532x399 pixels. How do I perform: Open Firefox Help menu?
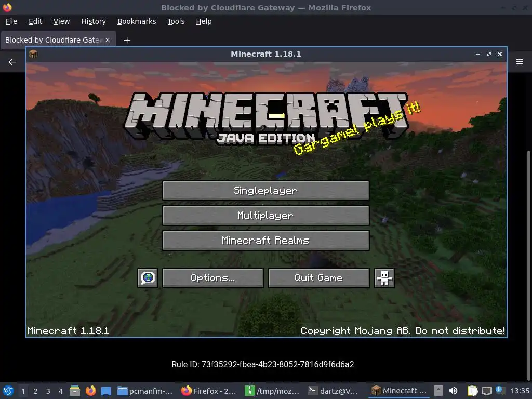[x=204, y=21]
